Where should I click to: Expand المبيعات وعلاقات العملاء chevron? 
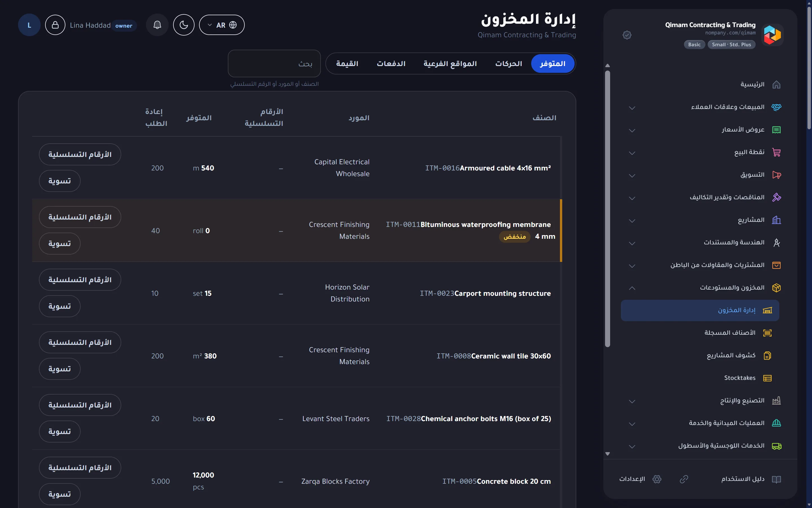(x=632, y=108)
